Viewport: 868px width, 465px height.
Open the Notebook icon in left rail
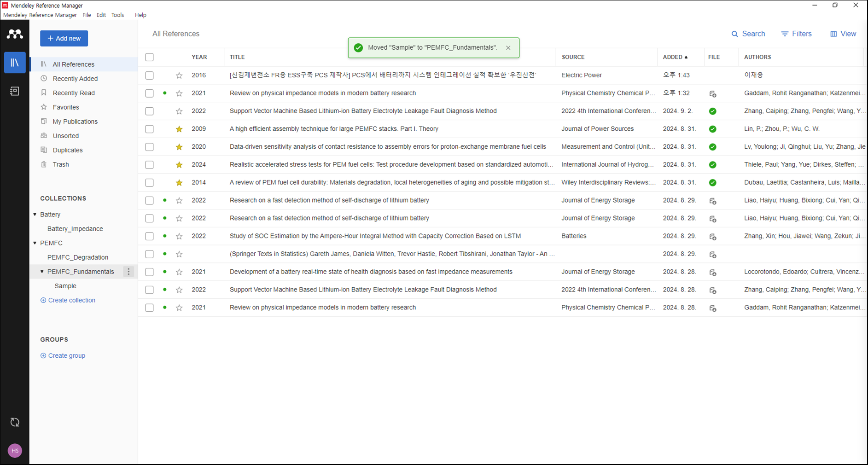15,91
